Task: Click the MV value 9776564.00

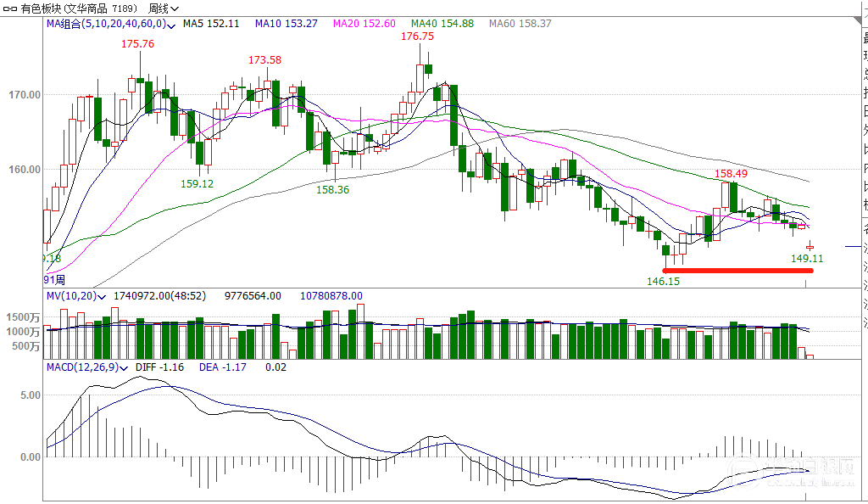Action: (x=253, y=296)
